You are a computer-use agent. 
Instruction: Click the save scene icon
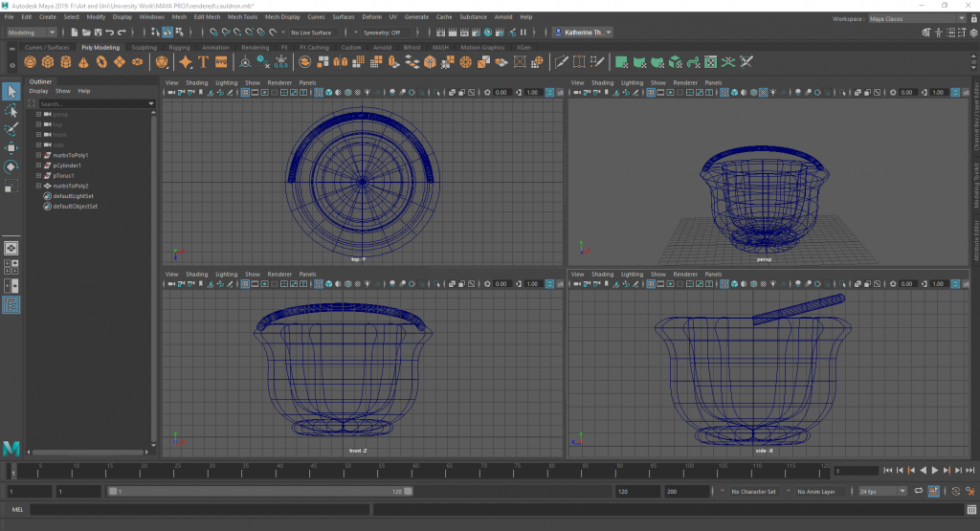(97, 33)
